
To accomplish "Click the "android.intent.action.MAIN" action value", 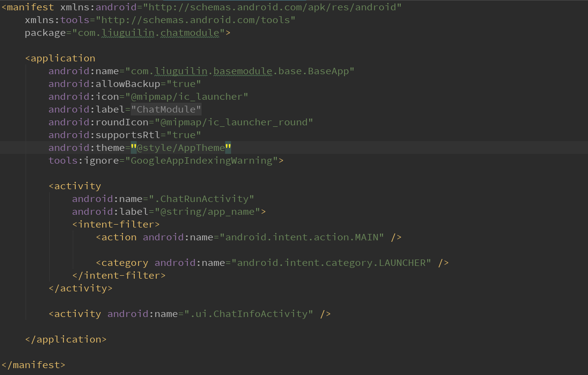I will [x=302, y=237].
